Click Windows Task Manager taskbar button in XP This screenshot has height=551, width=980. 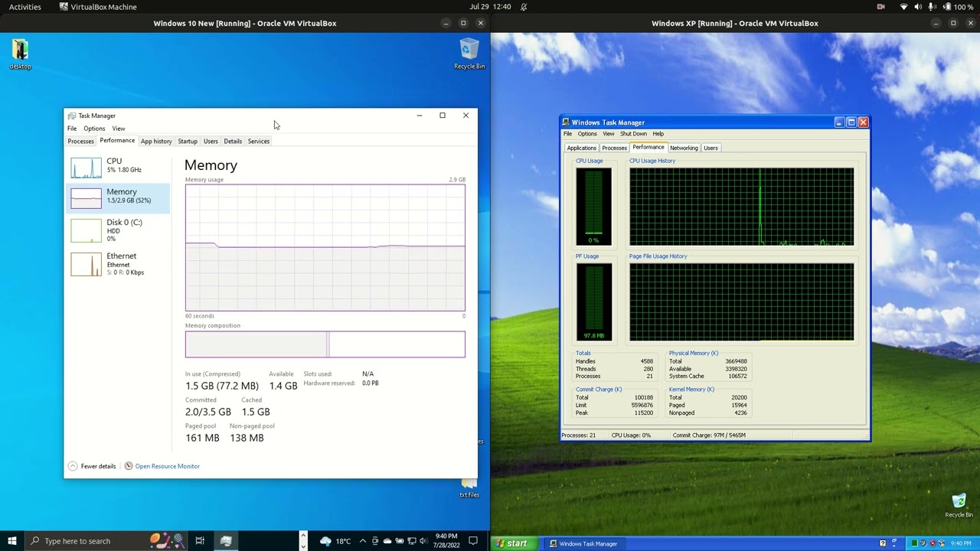[x=583, y=543]
